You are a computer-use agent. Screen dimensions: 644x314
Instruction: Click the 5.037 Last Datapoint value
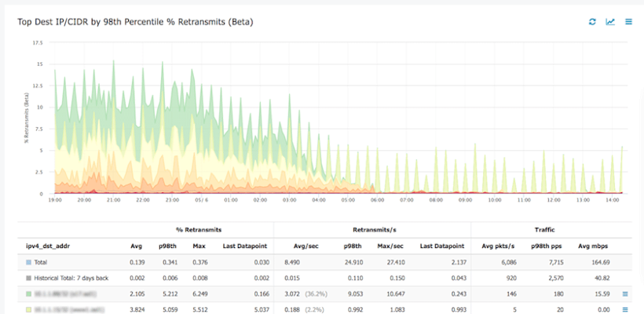point(262,309)
